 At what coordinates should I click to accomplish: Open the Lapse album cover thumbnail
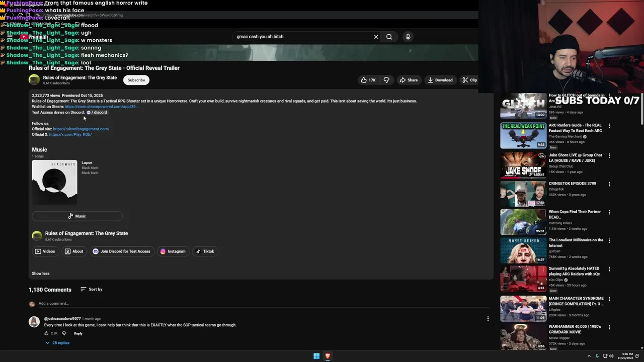(54, 182)
